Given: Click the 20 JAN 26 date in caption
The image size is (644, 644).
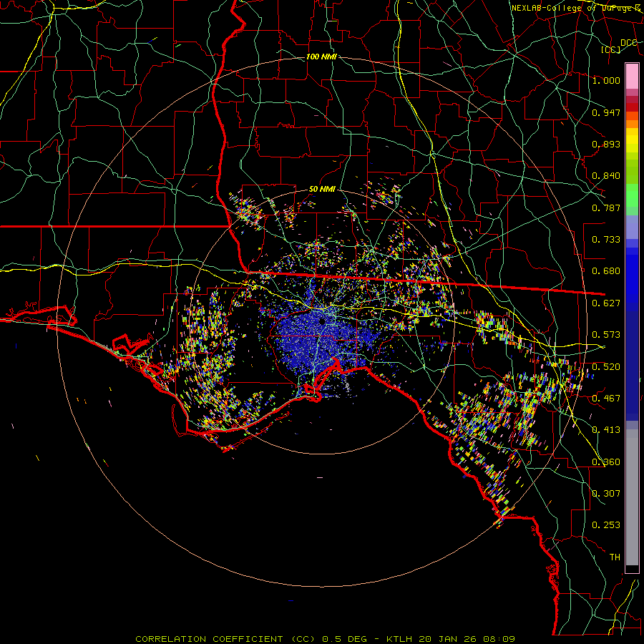Looking at the screenshot, I should (x=447, y=639).
